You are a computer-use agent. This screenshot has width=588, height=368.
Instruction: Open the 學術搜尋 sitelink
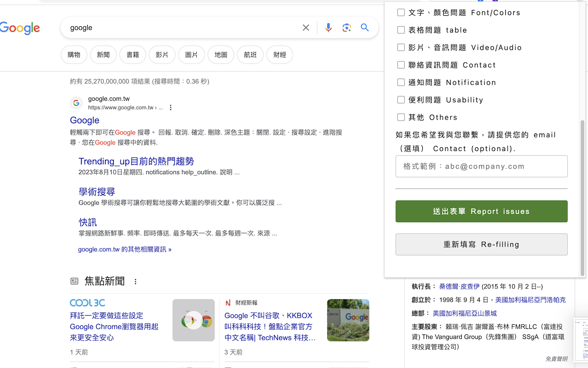pyautogui.click(x=97, y=192)
